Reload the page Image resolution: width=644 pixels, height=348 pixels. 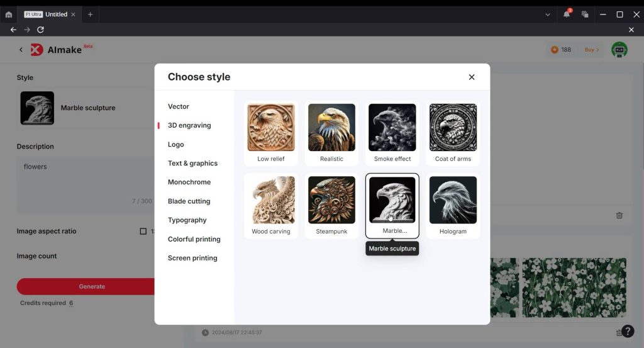click(40, 30)
